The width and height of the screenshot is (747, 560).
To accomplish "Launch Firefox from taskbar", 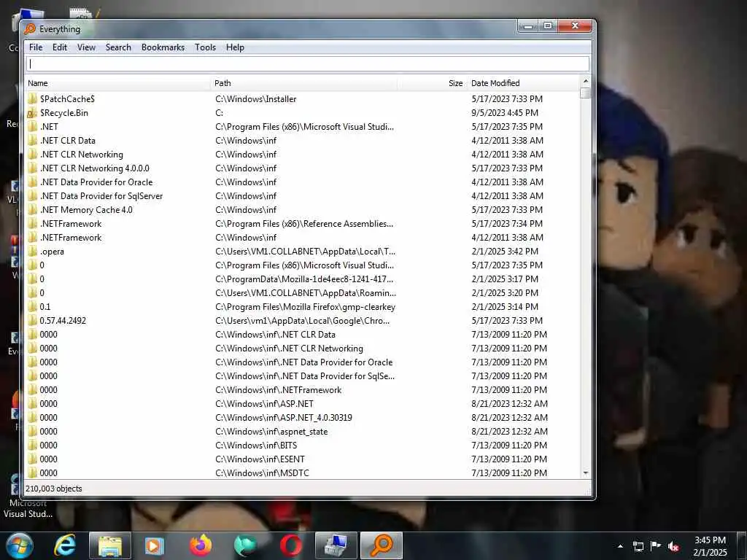I will coord(201,545).
